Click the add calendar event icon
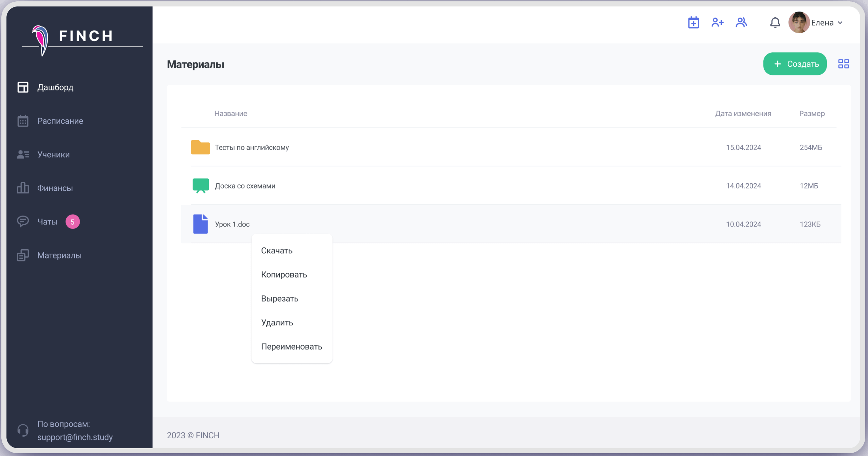868x456 pixels. click(693, 23)
